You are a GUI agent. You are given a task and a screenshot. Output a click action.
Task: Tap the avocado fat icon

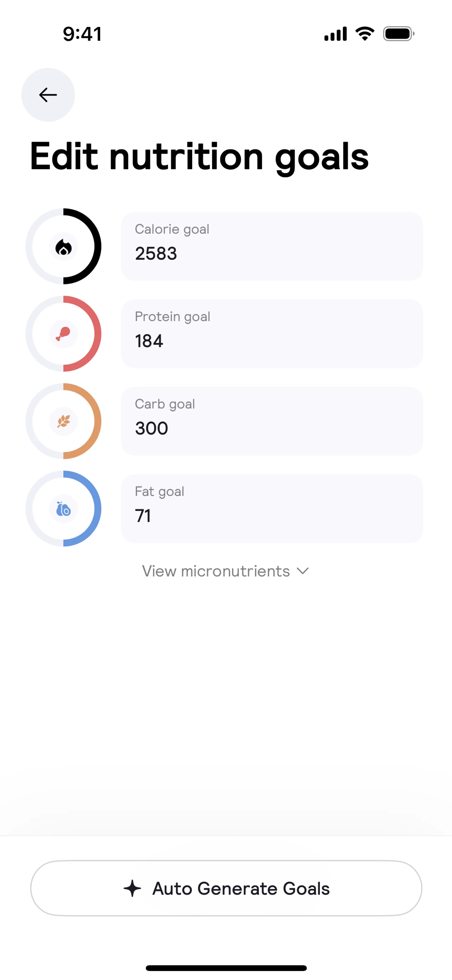coord(64,509)
